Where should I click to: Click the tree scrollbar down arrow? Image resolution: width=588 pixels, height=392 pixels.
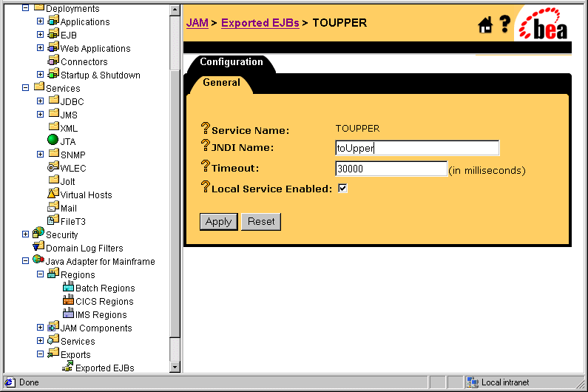point(175,367)
